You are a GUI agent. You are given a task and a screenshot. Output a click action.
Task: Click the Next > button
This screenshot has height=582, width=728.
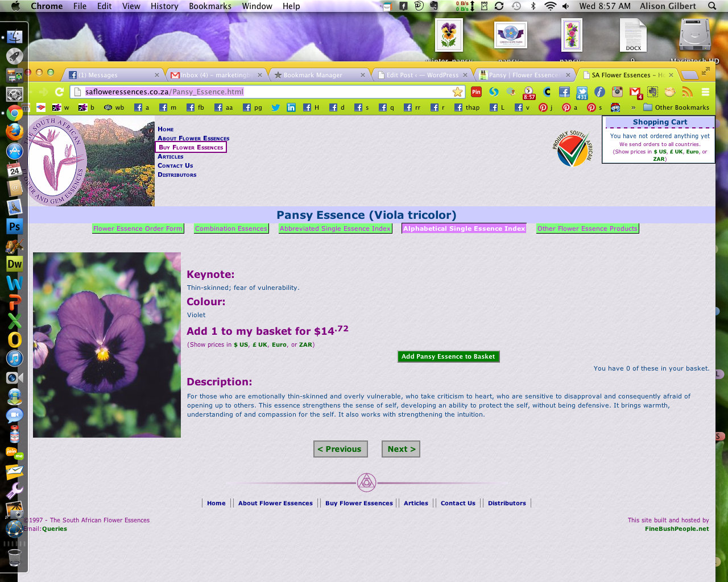pyautogui.click(x=401, y=449)
